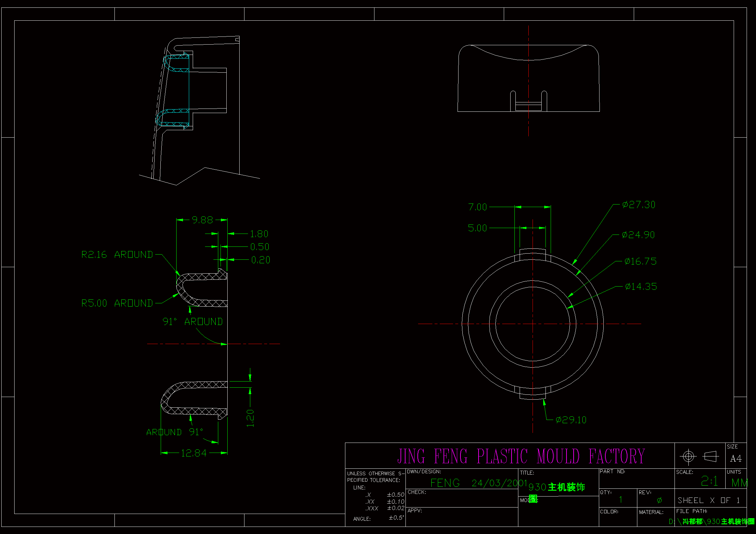This screenshot has width=756, height=534.
Task: Select the 7.00 slot width dimension
Action: tap(477, 207)
